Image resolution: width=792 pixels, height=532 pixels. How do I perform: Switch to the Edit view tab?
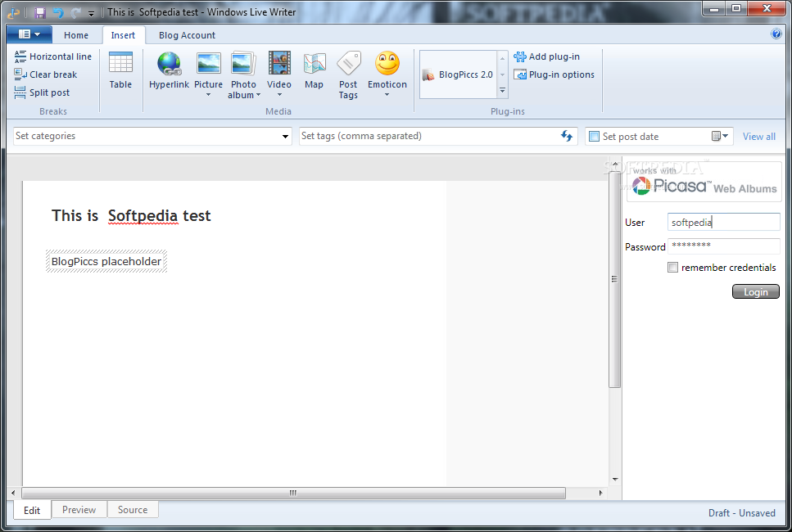(x=32, y=510)
